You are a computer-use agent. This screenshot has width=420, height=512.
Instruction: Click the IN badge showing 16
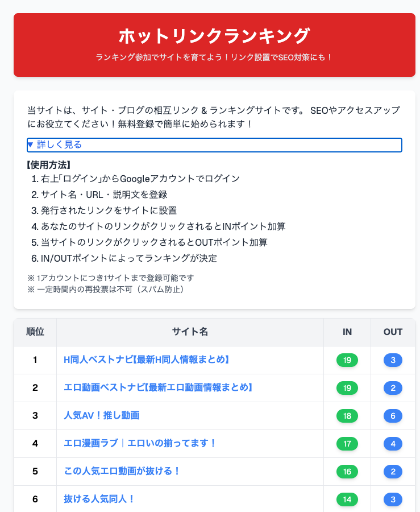[x=347, y=472]
